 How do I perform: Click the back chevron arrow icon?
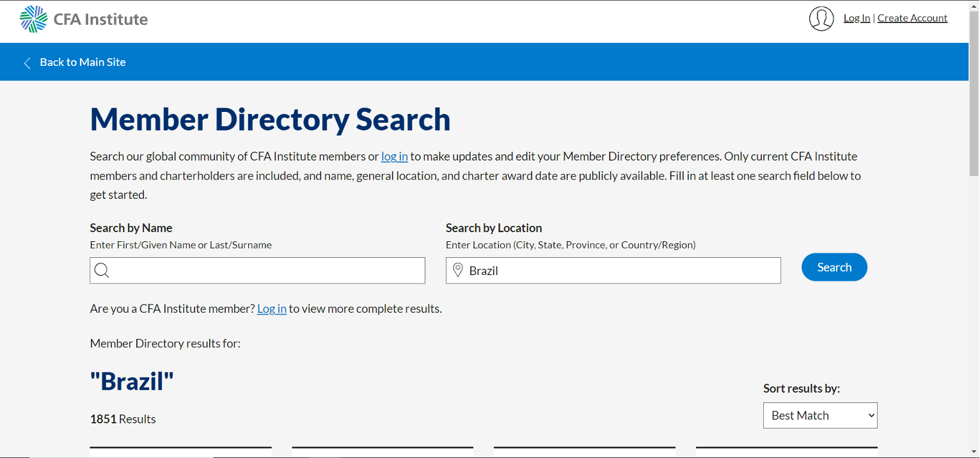point(27,63)
